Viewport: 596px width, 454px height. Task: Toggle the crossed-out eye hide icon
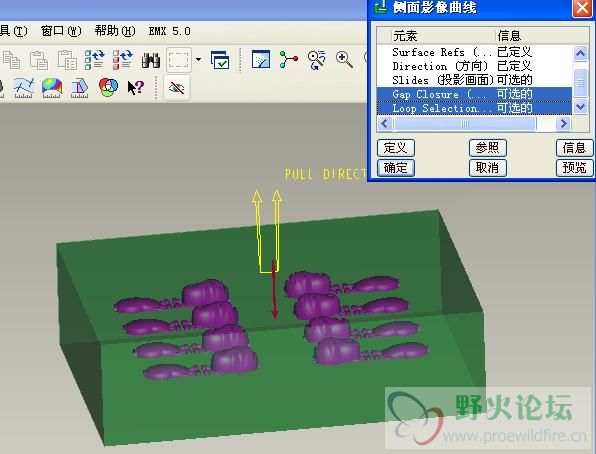[177, 88]
